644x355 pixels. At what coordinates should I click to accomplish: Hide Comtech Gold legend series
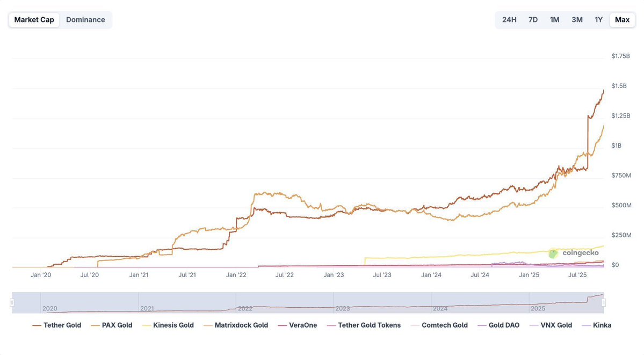click(439, 325)
